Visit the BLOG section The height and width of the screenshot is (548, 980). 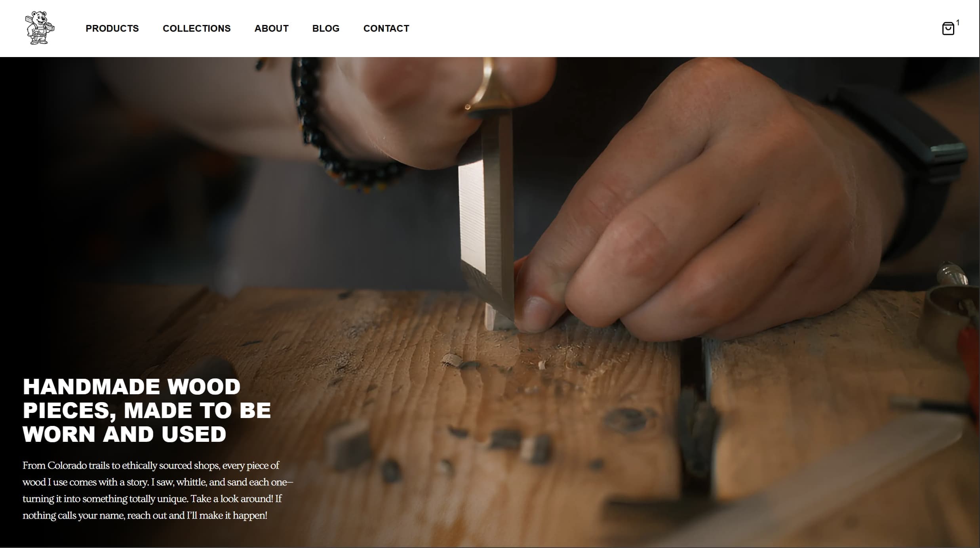pos(325,29)
